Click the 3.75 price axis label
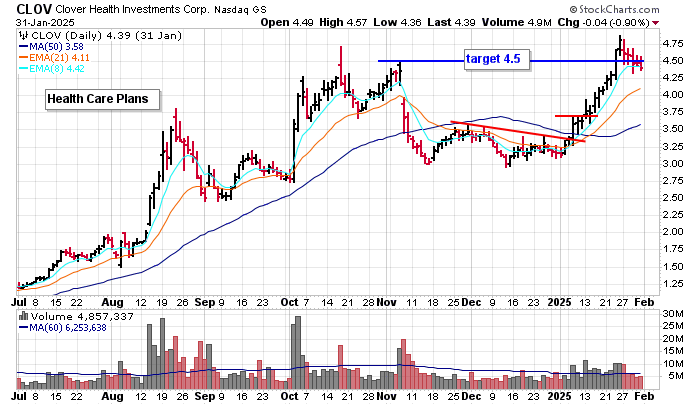Viewport: 700px width, 405px height. [673, 112]
